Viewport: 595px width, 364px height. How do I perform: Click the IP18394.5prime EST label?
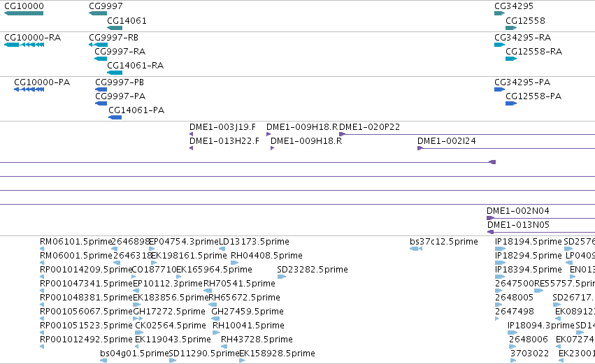pos(529,270)
